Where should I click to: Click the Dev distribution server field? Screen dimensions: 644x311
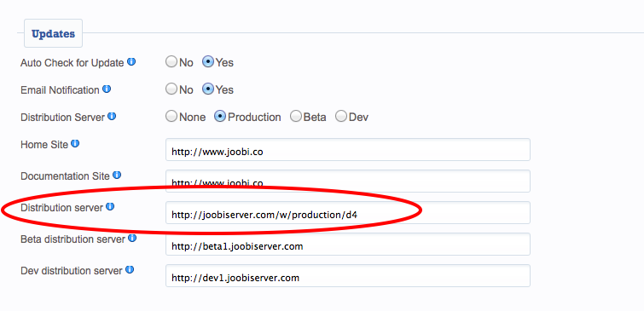click(348, 276)
